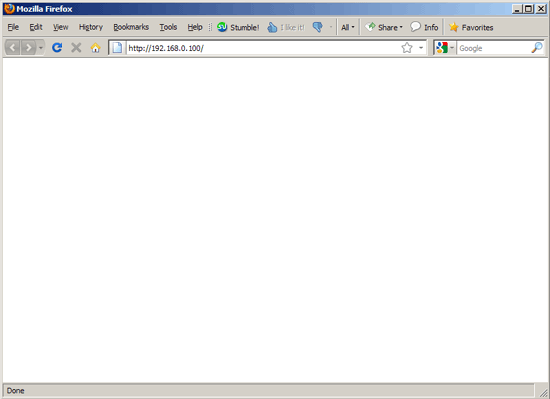Open the File menu
The width and height of the screenshot is (550, 399).
13,27
